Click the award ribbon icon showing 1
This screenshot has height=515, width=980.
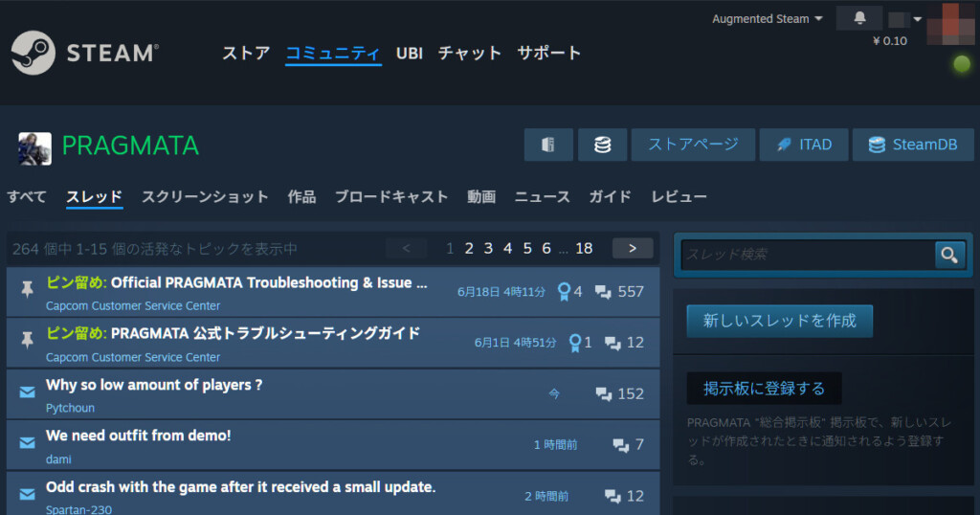(575, 343)
